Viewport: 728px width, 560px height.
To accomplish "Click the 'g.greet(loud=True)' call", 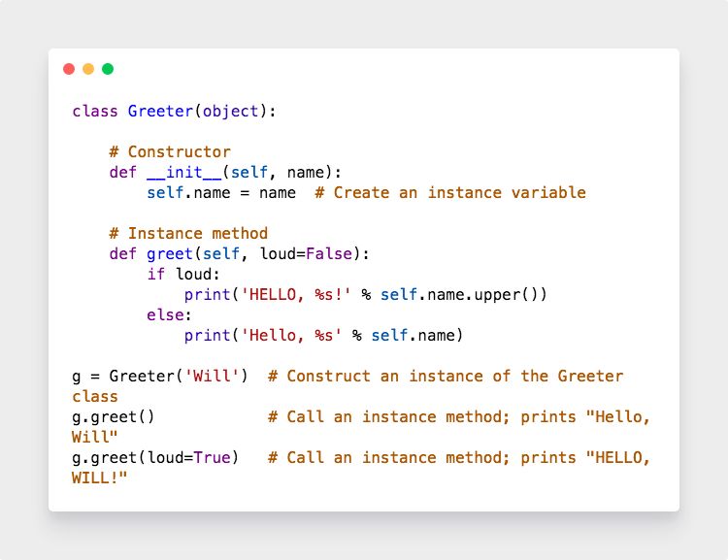I will point(155,458).
